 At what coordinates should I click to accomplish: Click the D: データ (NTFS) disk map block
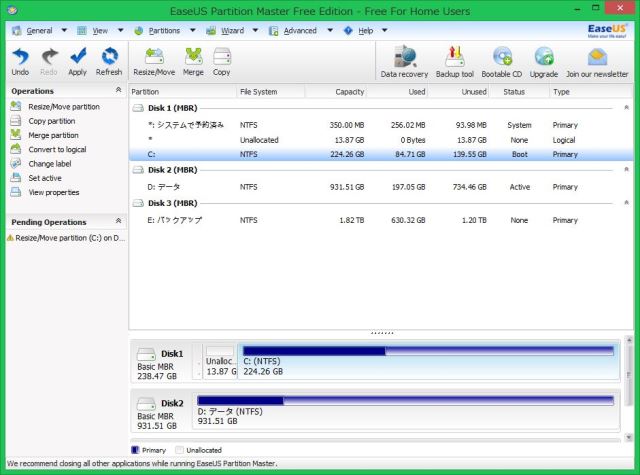tap(406, 411)
